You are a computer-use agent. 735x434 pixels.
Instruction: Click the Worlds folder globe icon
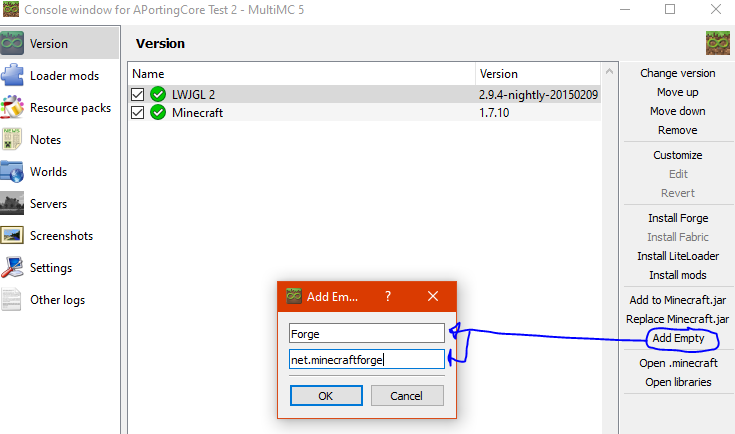click(x=12, y=172)
